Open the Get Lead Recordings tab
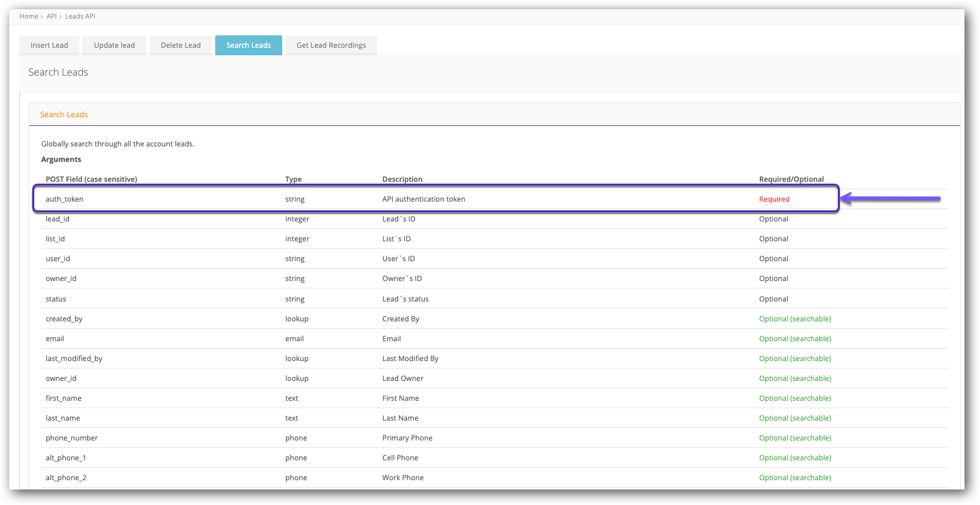The height and width of the screenshot is (505, 980). click(331, 45)
